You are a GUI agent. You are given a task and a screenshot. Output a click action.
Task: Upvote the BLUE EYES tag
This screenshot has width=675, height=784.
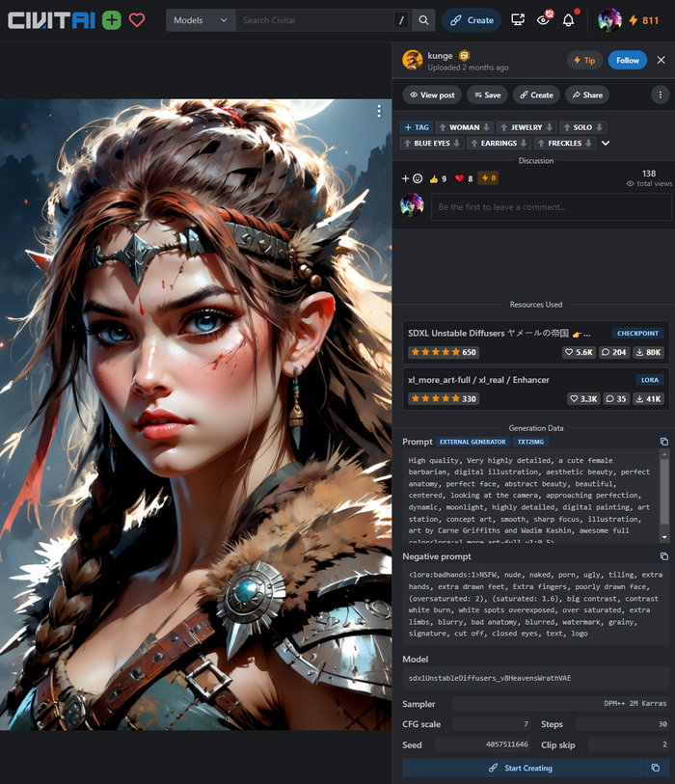(x=408, y=143)
